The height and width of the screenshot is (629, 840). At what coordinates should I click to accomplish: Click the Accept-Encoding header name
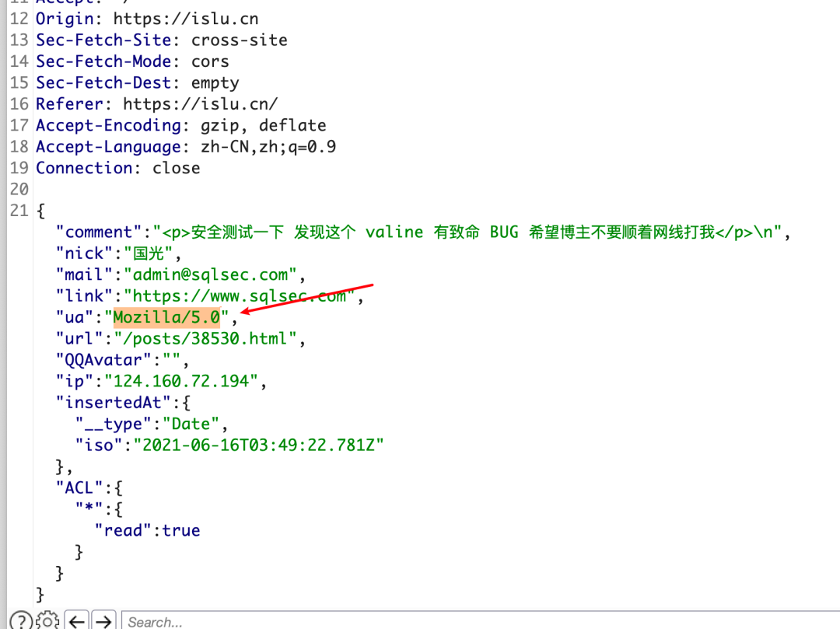point(109,125)
